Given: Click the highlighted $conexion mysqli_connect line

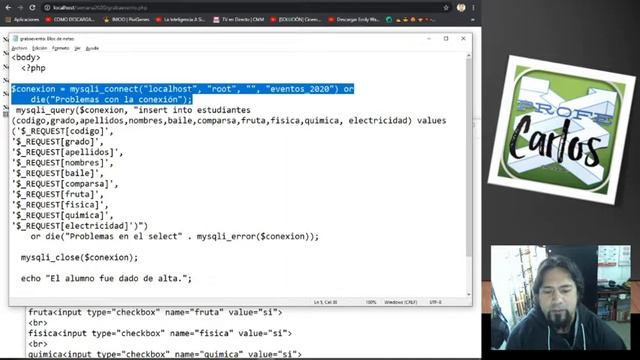Looking at the screenshot, I should click(182, 89).
